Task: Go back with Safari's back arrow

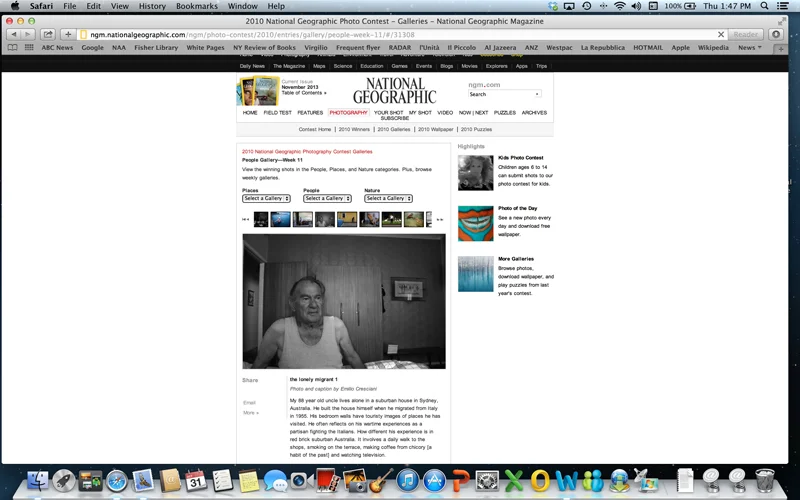Action: [x=14, y=34]
